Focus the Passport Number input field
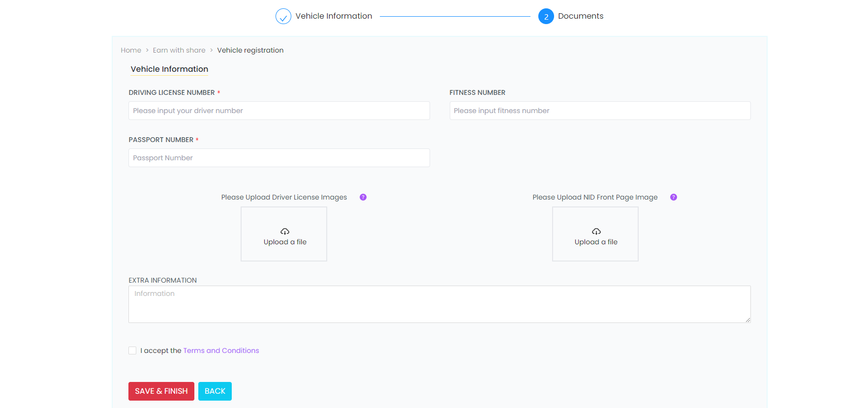 pos(279,158)
